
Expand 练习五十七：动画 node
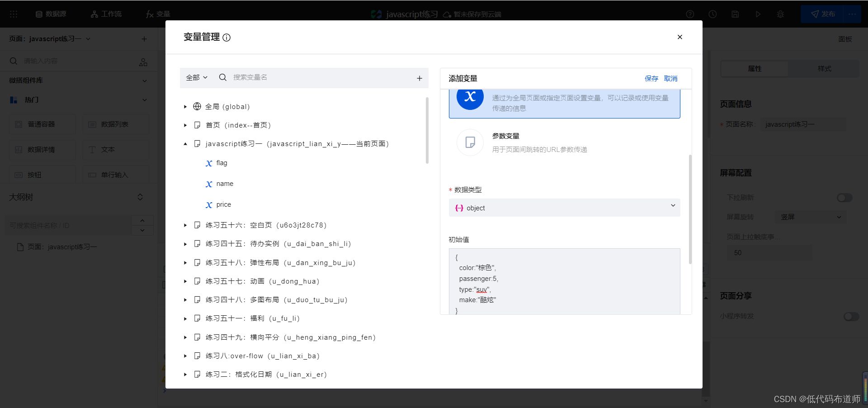coord(185,281)
